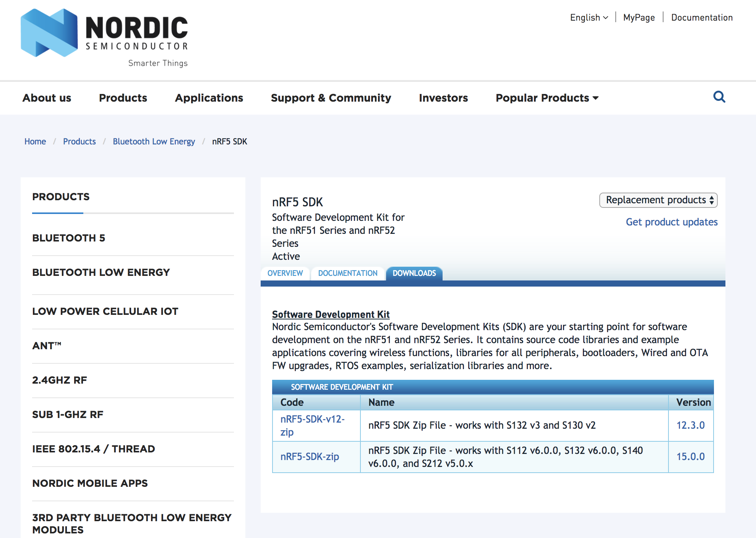Click the Home breadcrumb link
The height and width of the screenshot is (538, 756).
pos(35,141)
